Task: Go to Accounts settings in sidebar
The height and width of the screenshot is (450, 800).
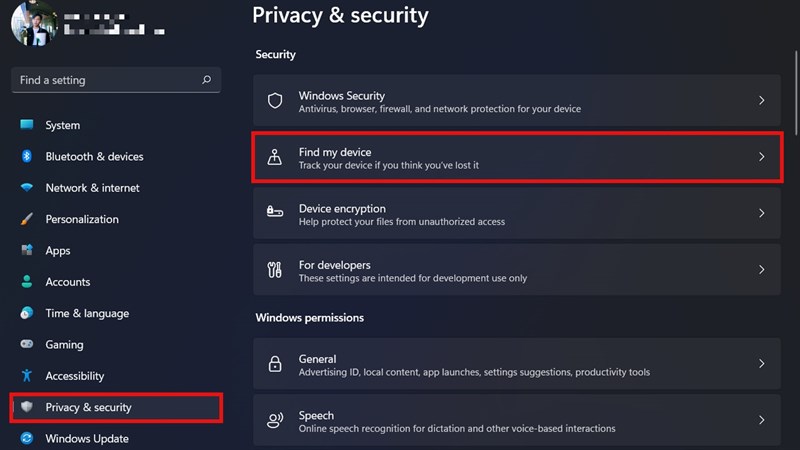Action: [x=67, y=282]
